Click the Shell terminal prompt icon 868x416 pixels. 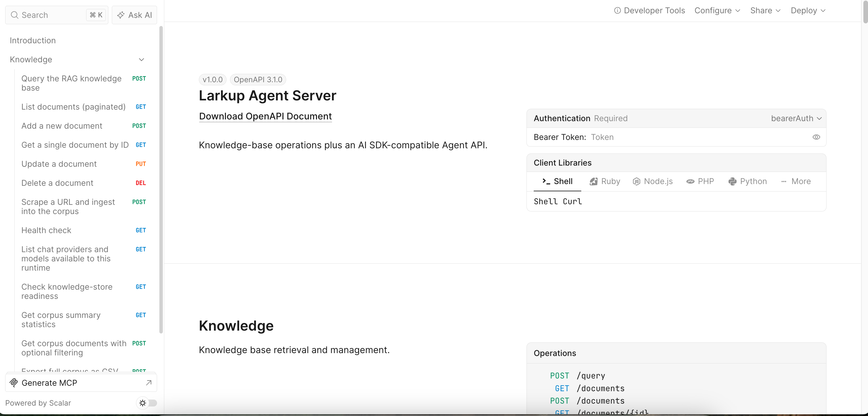pos(546,181)
